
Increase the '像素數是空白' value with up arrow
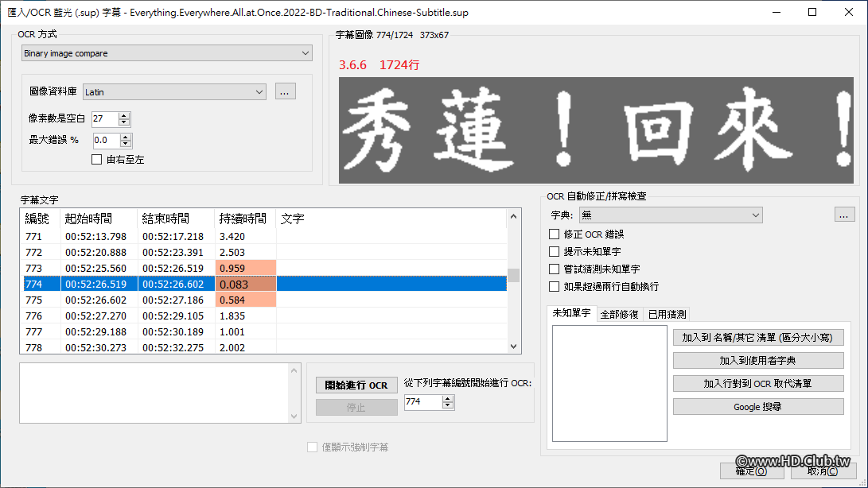pyautogui.click(x=124, y=115)
